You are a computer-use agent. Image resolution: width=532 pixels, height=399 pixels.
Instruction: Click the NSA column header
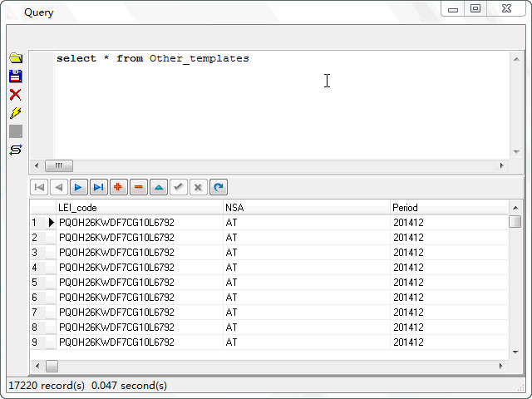click(x=306, y=207)
